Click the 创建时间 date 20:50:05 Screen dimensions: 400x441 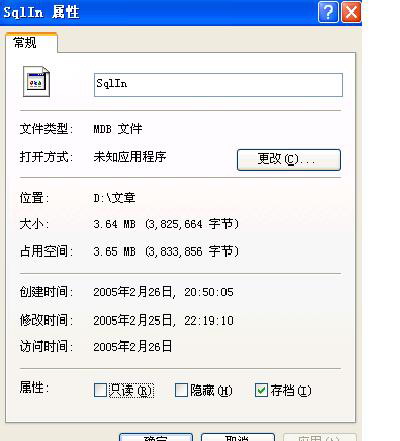click(163, 292)
